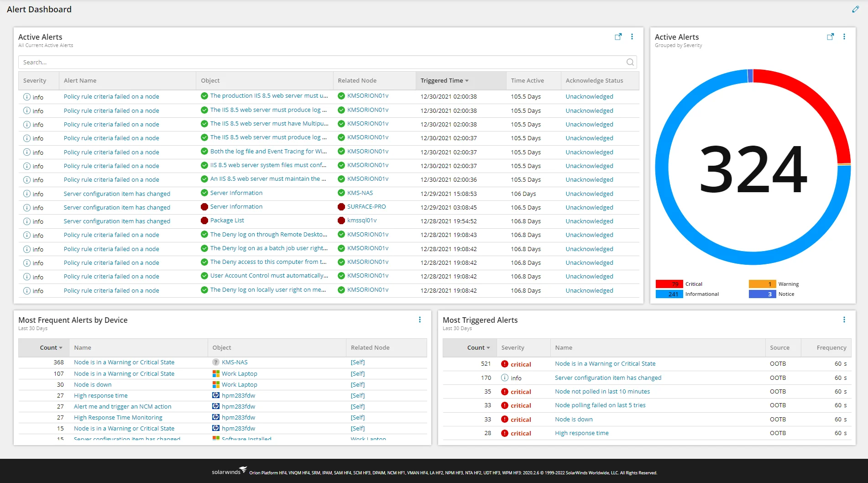This screenshot has width=868, height=483.
Task: Open severity chart kebab menu
Action: (844, 37)
